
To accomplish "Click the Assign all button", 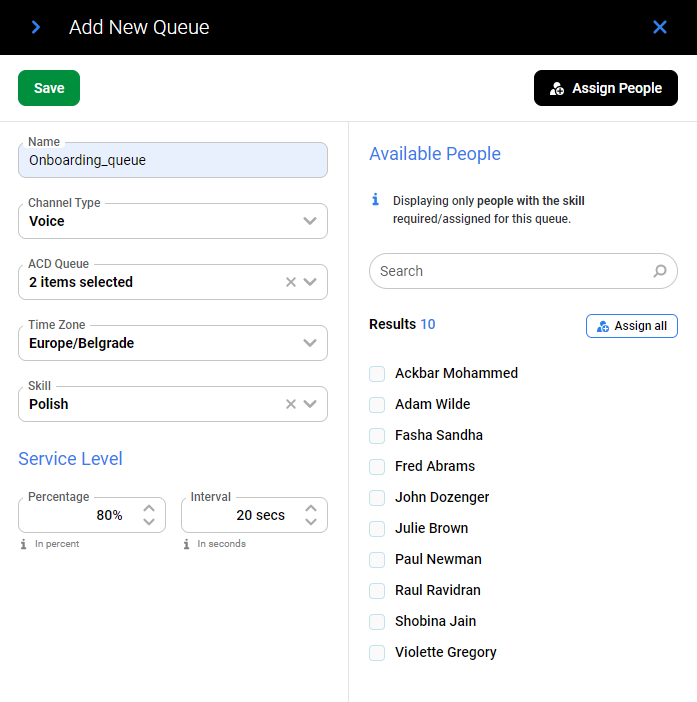I will [631, 326].
